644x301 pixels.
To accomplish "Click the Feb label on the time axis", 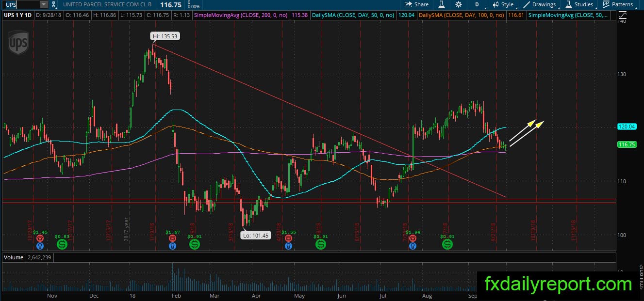I will tap(176, 295).
